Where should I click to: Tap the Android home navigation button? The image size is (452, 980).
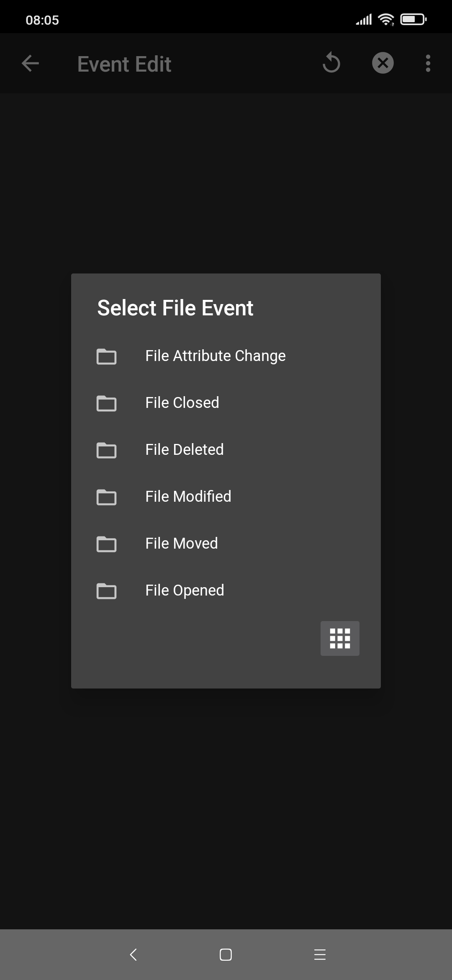click(x=226, y=954)
